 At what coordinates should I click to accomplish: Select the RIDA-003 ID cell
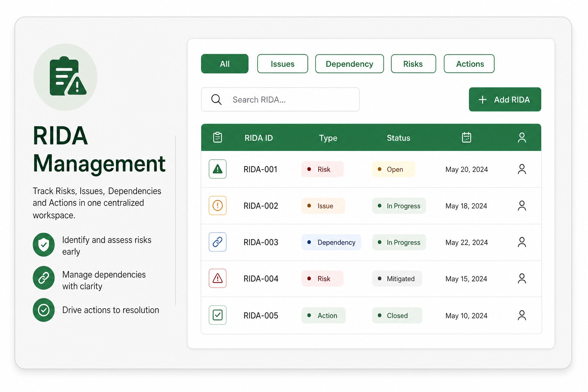click(261, 242)
